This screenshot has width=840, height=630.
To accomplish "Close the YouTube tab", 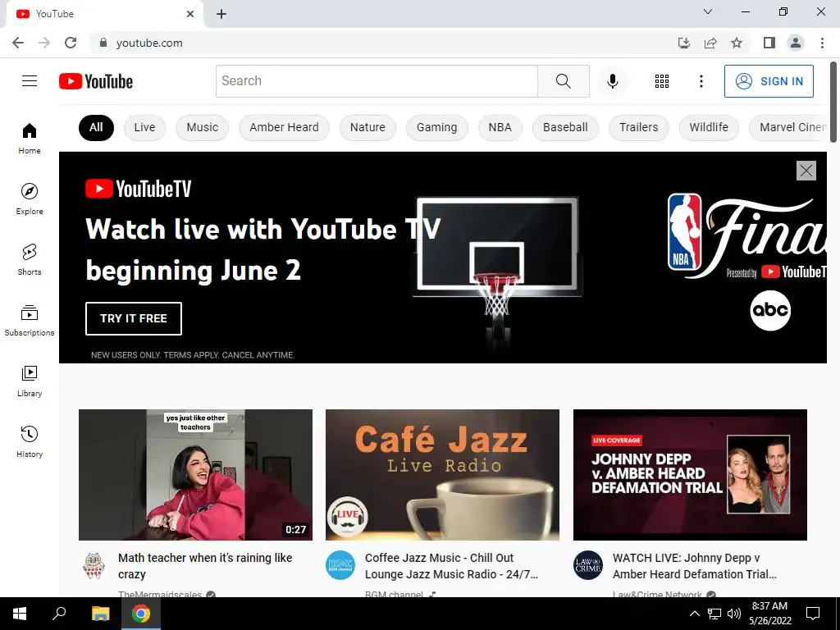I will 190,14.
